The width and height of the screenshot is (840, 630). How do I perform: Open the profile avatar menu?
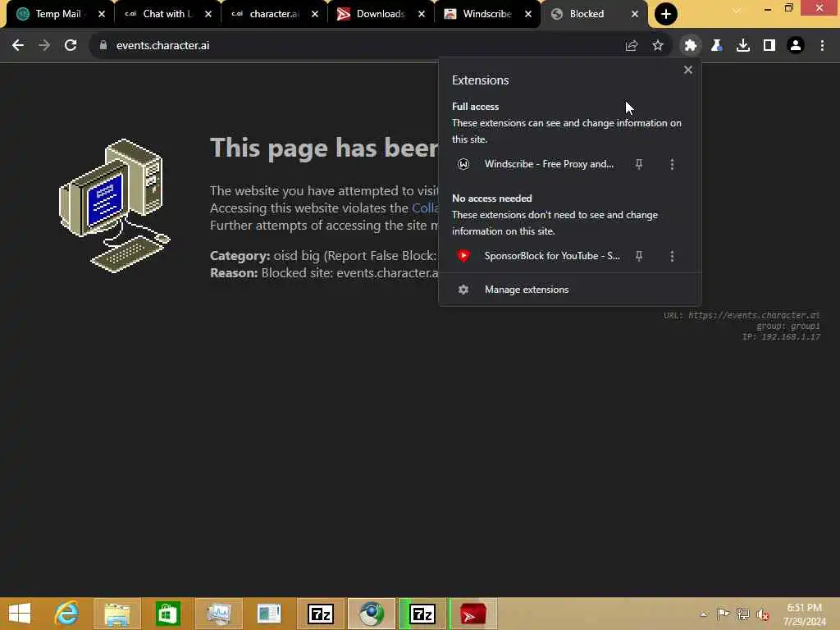click(x=796, y=46)
